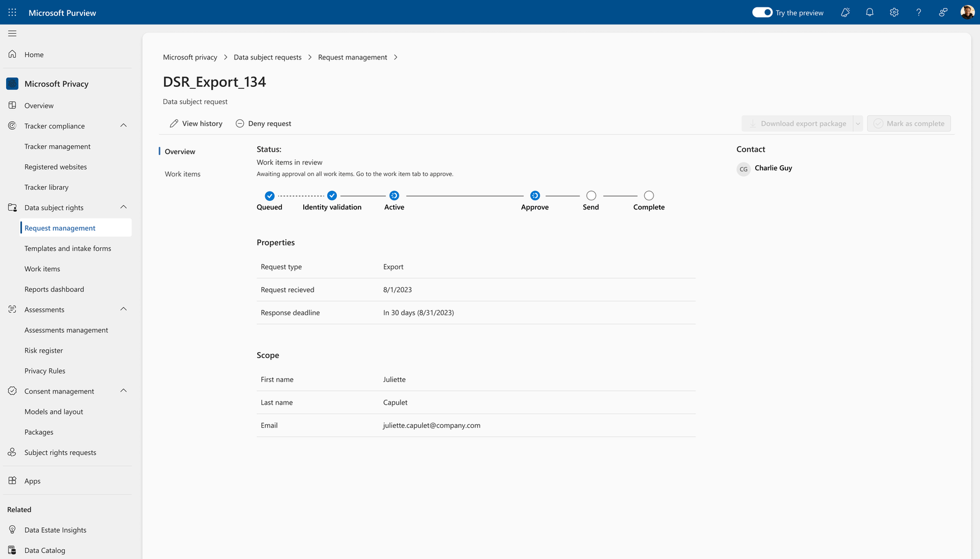Open Tracker library in sidebar
Viewport: 980px width, 559px height.
47,187
